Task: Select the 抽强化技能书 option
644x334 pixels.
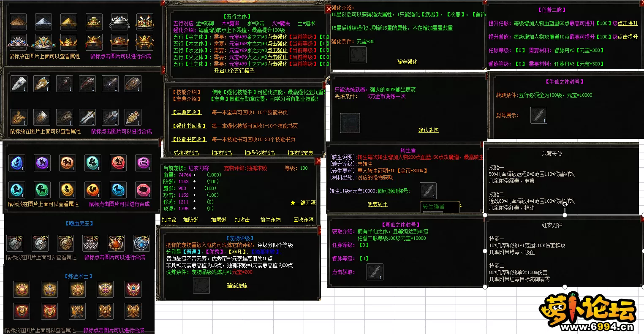Action: [x=260, y=153]
